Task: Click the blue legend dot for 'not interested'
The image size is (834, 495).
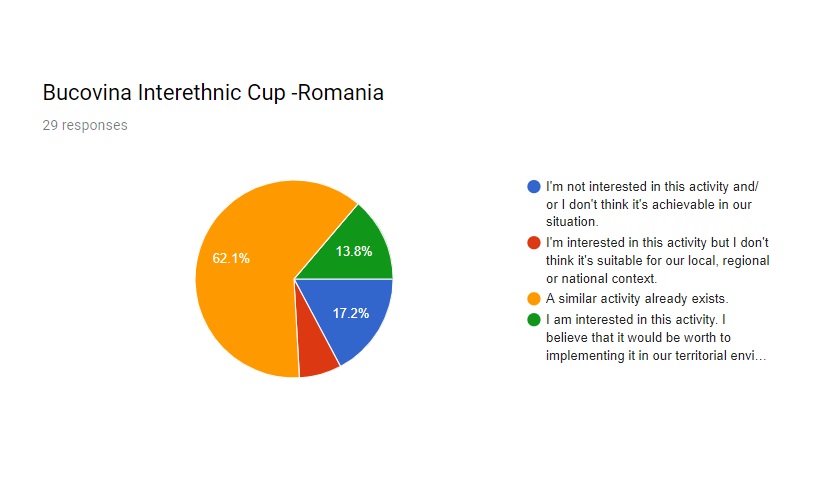Action: coord(533,187)
